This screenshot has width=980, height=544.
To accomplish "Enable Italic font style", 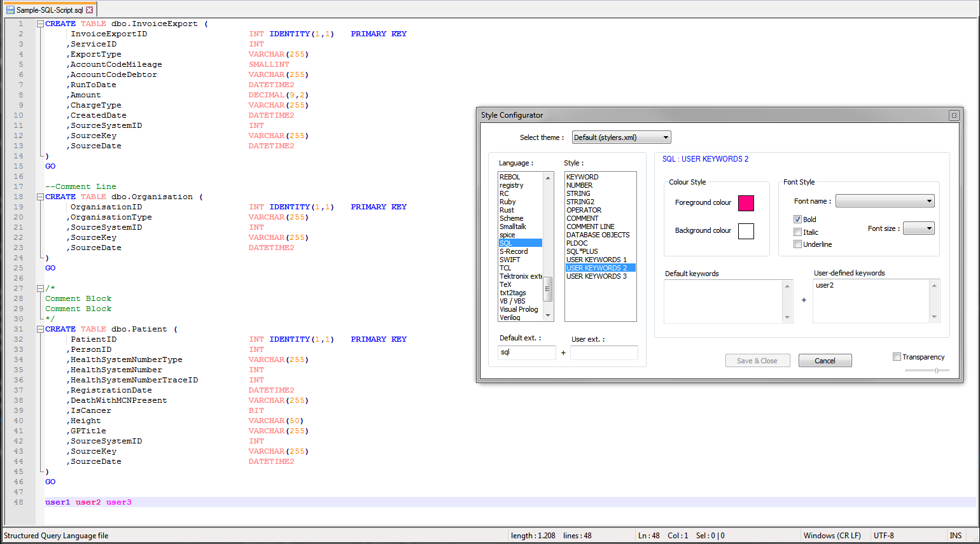I will (x=797, y=232).
